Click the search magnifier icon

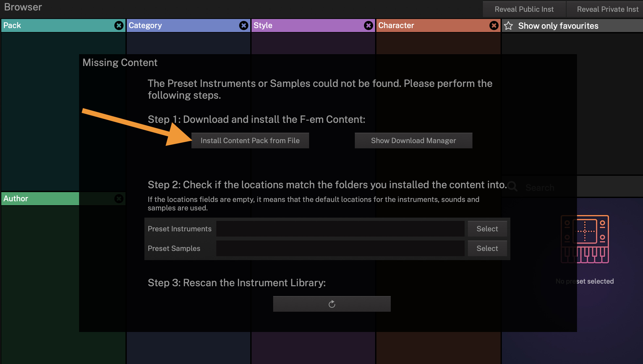click(x=512, y=187)
